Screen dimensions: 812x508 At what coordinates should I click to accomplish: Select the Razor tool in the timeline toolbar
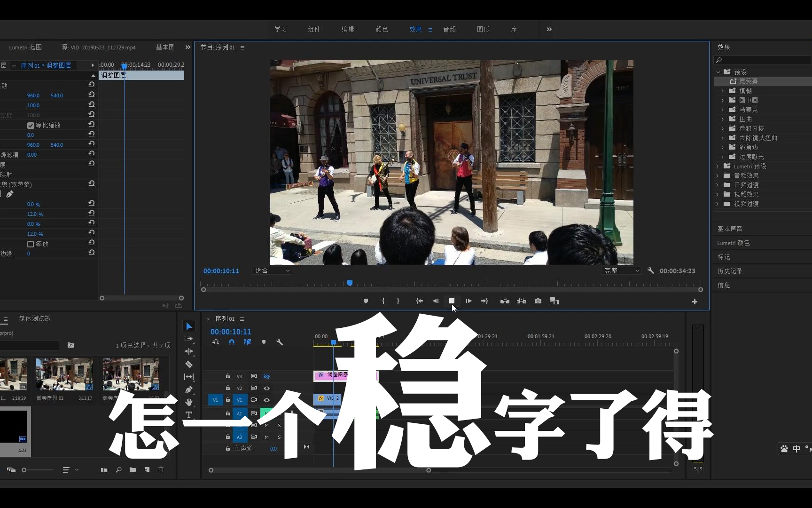[x=189, y=365]
